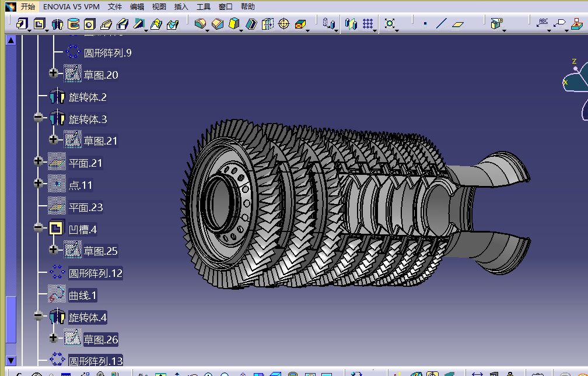Click the Flag Note with Leader tool

[x=559, y=23]
